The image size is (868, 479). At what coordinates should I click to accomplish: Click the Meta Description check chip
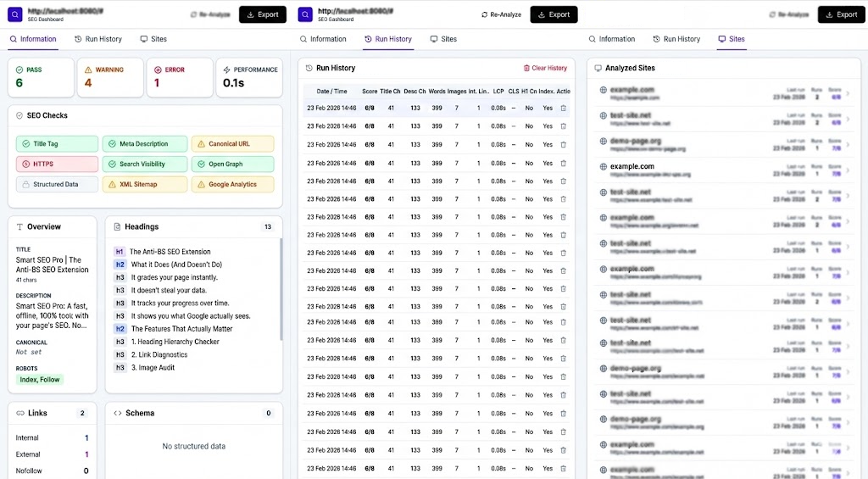145,144
